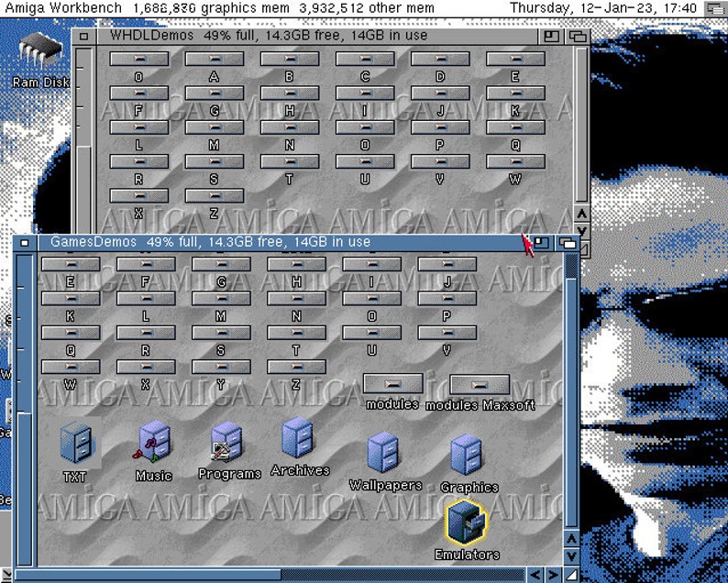Open drawer Z in GamesDemos window
This screenshot has width=728, height=583.
click(297, 367)
